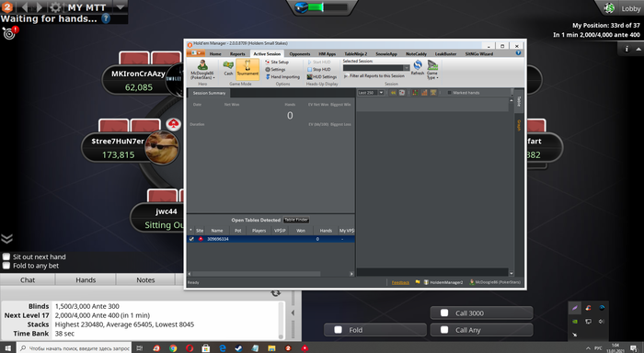This screenshot has height=353, width=644.
Task: Select the 309696334 table row
Action: (271, 239)
